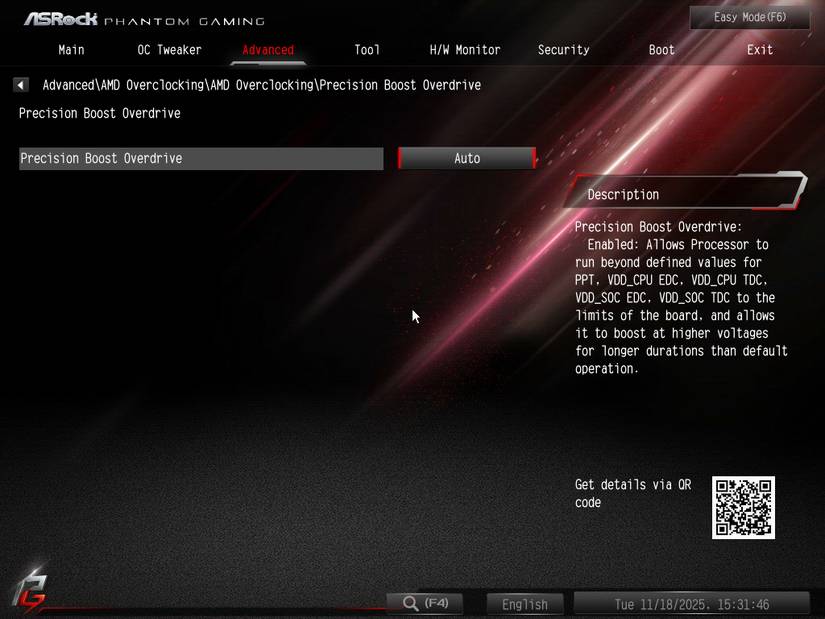Switch to the OC Tweaker tab
Screen dimensions: 825x619
click(x=169, y=50)
